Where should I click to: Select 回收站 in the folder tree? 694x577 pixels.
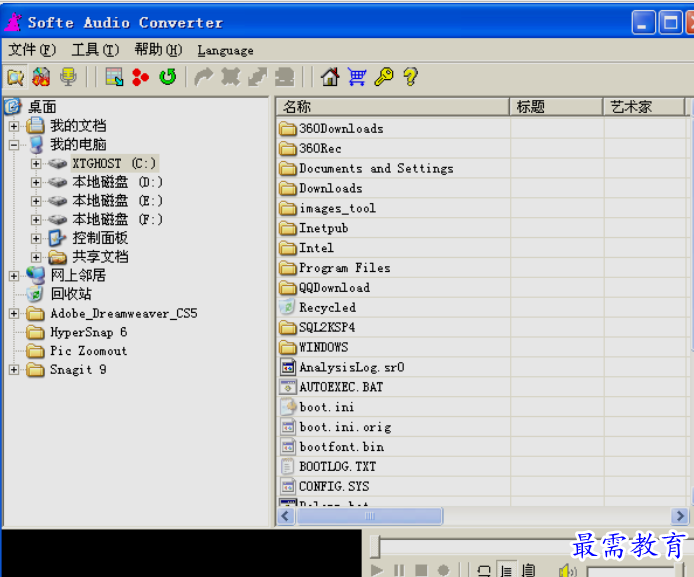[x=71, y=294]
